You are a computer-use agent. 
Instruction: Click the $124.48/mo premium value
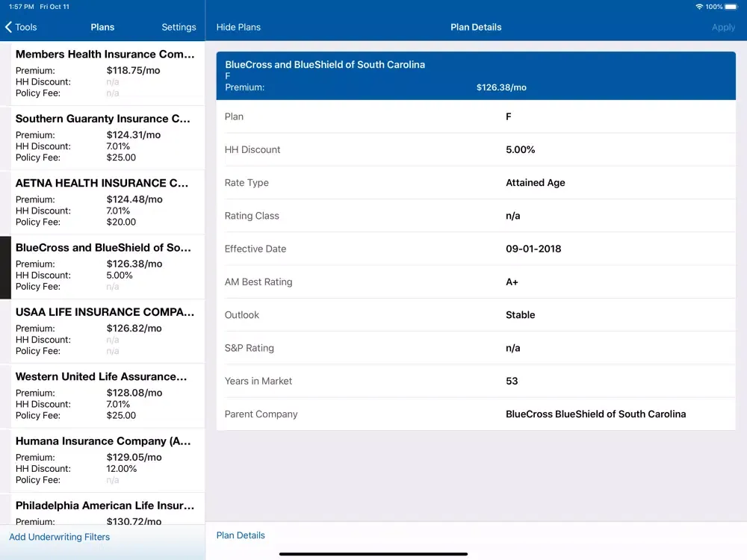pos(134,199)
